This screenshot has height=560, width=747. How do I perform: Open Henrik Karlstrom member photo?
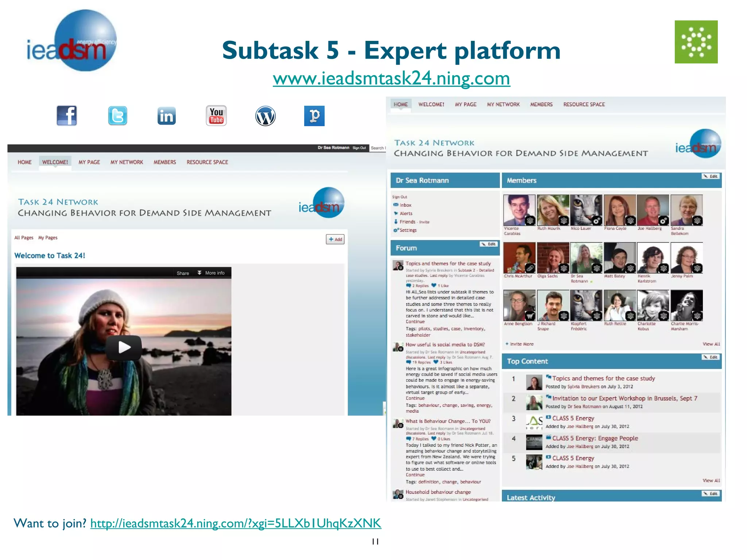[x=653, y=258]
